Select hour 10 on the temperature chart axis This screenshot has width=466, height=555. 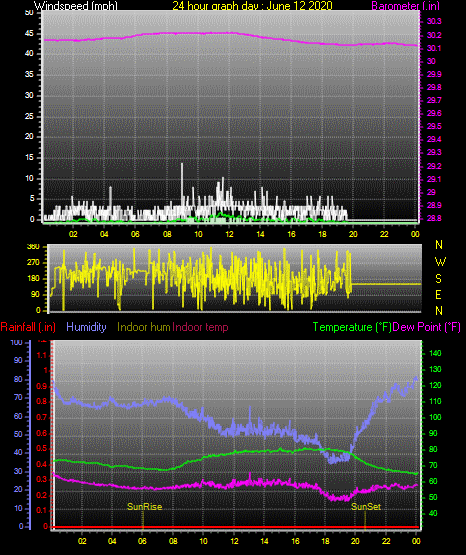203,541
